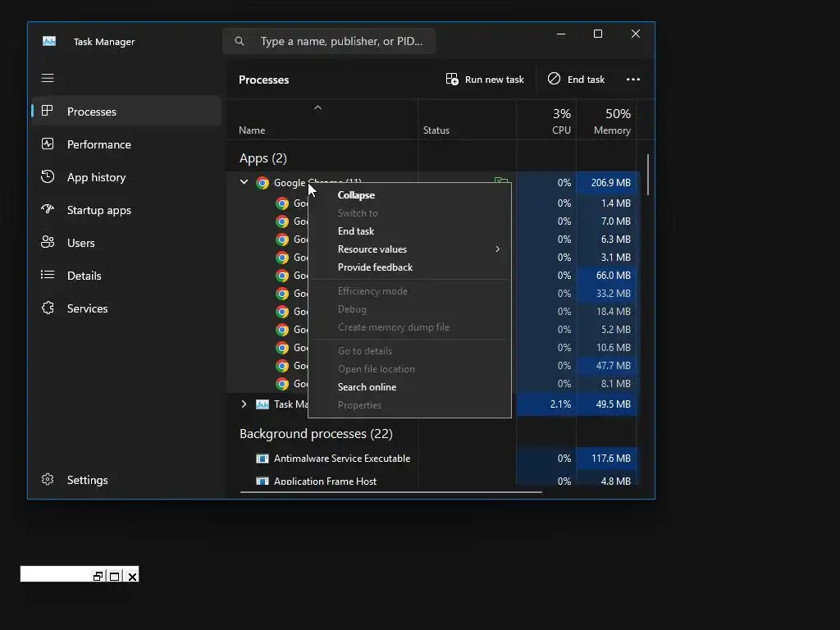The width and height of the screenshot is (840, 630).
Task: Click the Run new task icon
Action: point(452,80)
